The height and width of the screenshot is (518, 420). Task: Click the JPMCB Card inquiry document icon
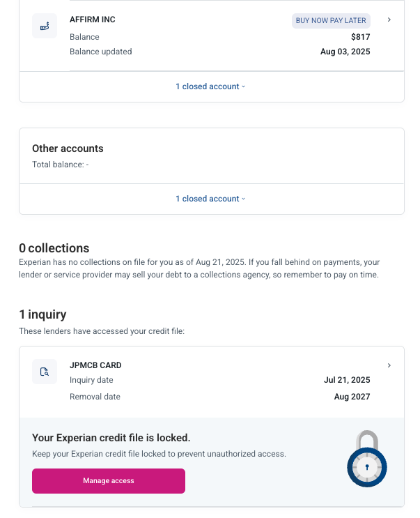(x=45, y=372)
